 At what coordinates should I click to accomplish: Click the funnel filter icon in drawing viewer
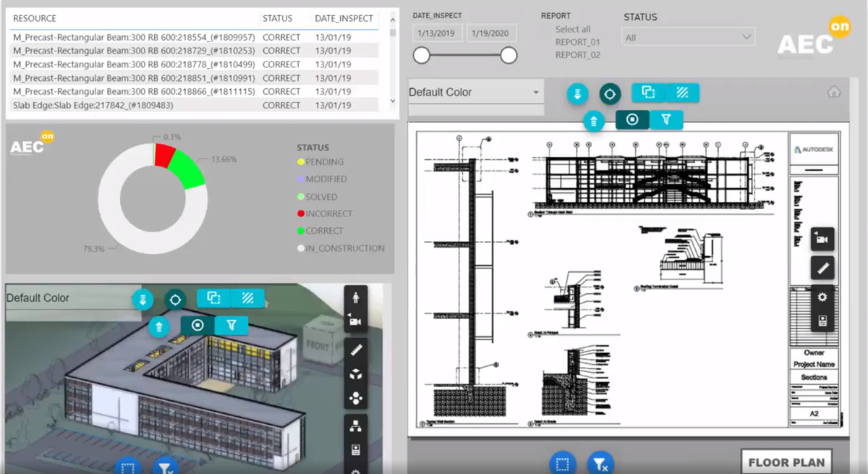[666, 119]
